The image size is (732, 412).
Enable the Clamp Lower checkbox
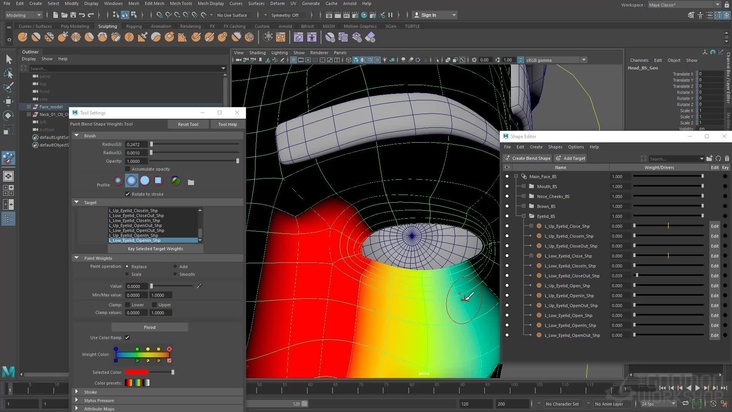[x=127, y=305]
